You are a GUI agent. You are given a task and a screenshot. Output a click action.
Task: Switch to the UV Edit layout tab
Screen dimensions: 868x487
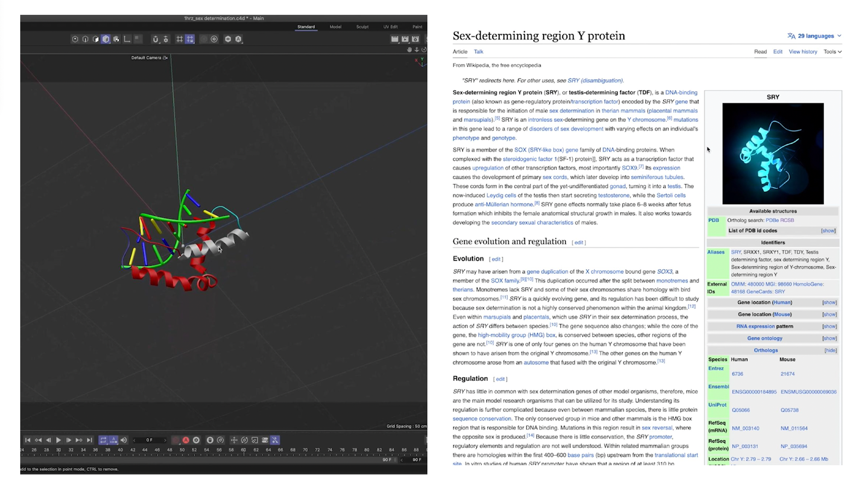pyautogui.click(x=391, y=27)
